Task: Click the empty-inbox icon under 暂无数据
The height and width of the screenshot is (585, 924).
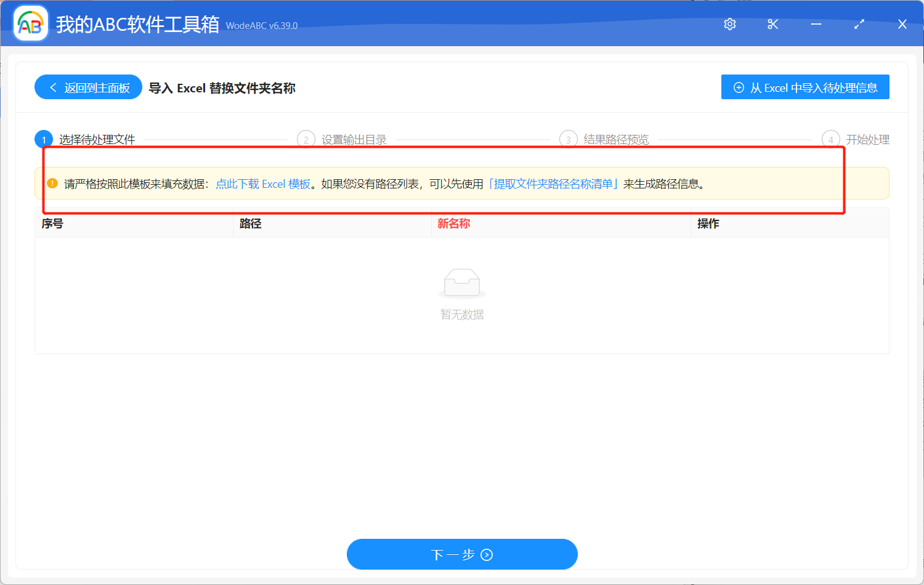Action: (462, 283)
